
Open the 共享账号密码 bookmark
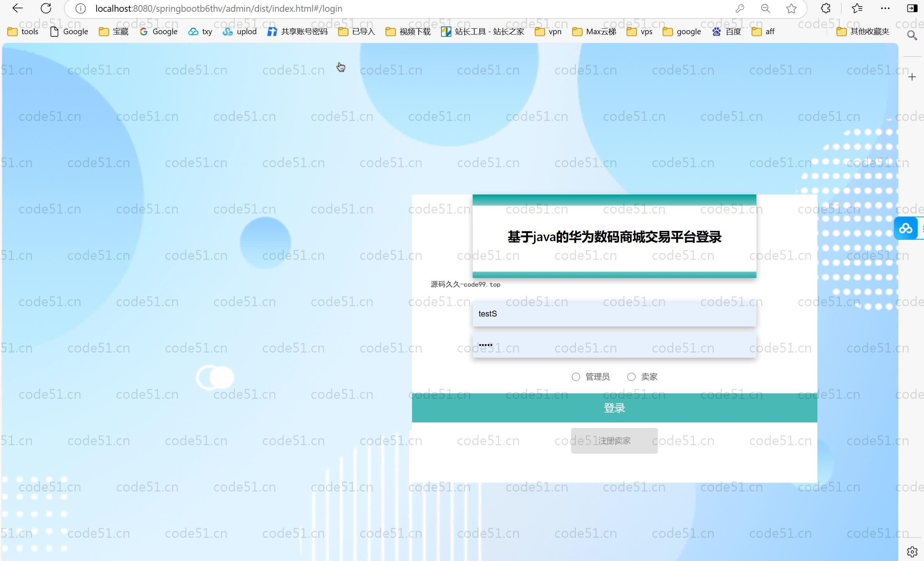point(297,32)
